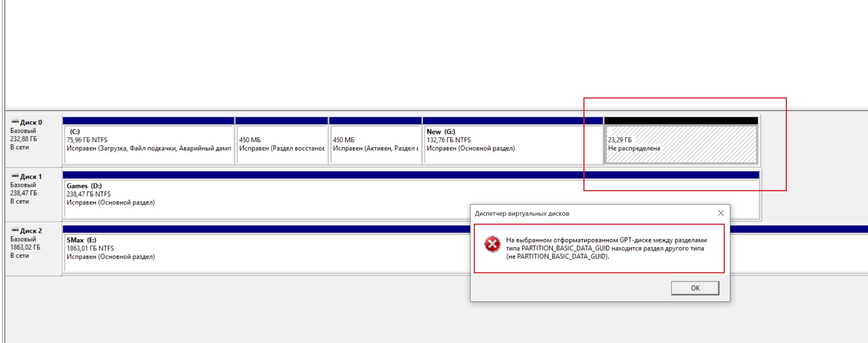Click the black bar above unallocated space
This screenshot has width=868, height=343.
pyautogui.click(x=681, y=121)
